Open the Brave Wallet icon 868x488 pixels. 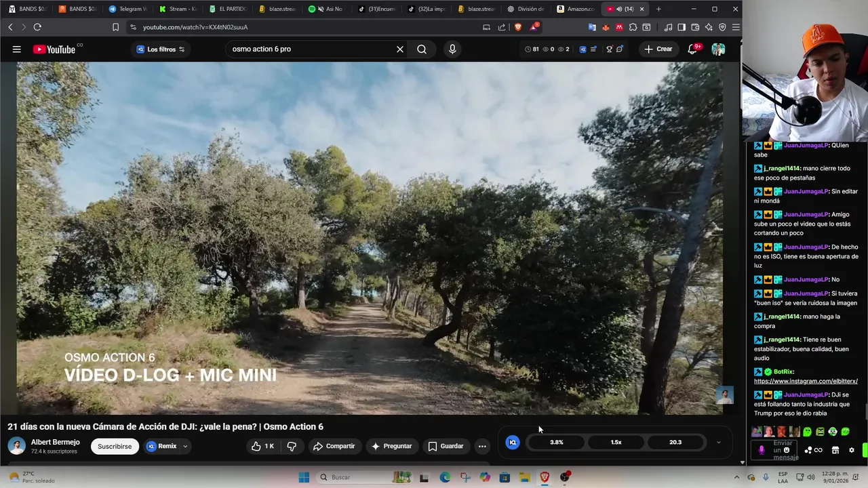[x=695, y=27]
